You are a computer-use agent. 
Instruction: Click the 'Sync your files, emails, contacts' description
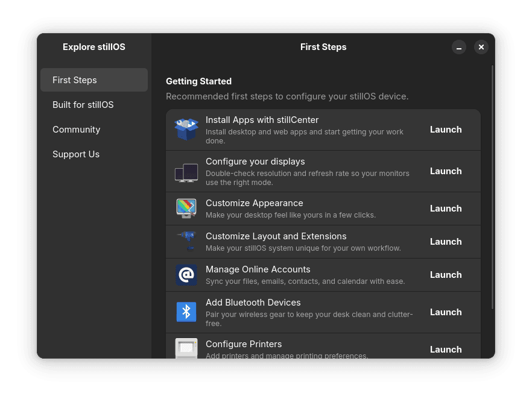coord(305,281)
